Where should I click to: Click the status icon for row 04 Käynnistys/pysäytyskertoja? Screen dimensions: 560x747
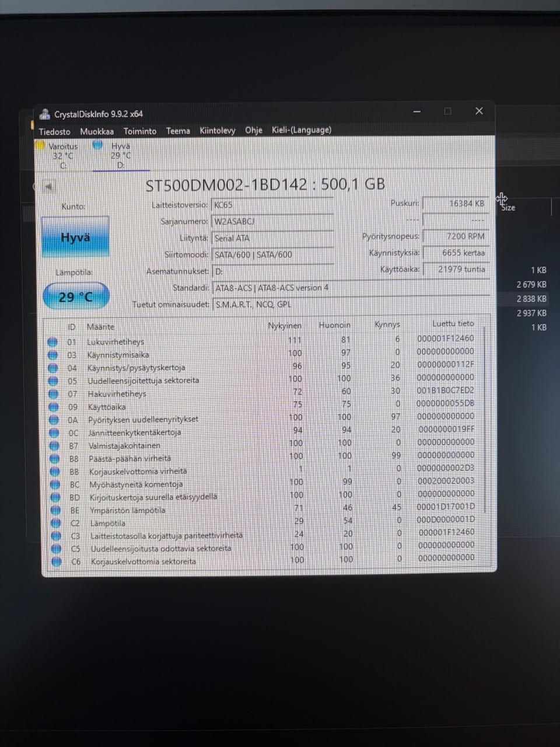(x=53, y=368)
